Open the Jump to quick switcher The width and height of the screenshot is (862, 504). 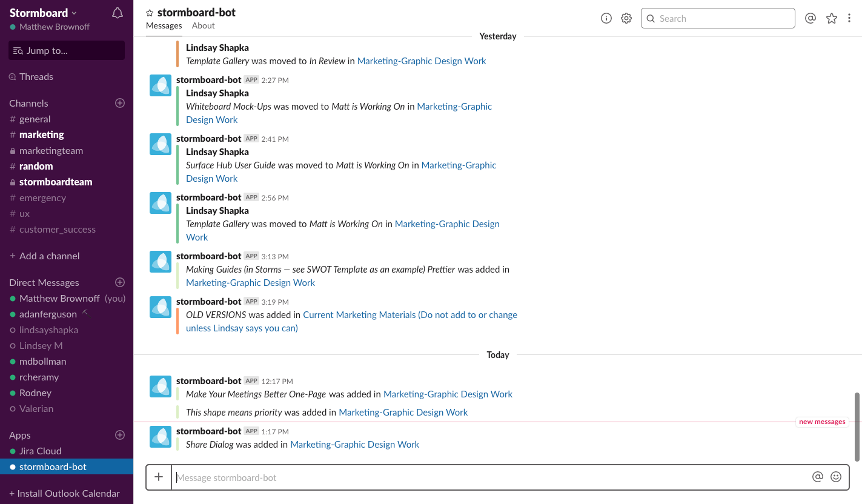(x=67, y=50)
